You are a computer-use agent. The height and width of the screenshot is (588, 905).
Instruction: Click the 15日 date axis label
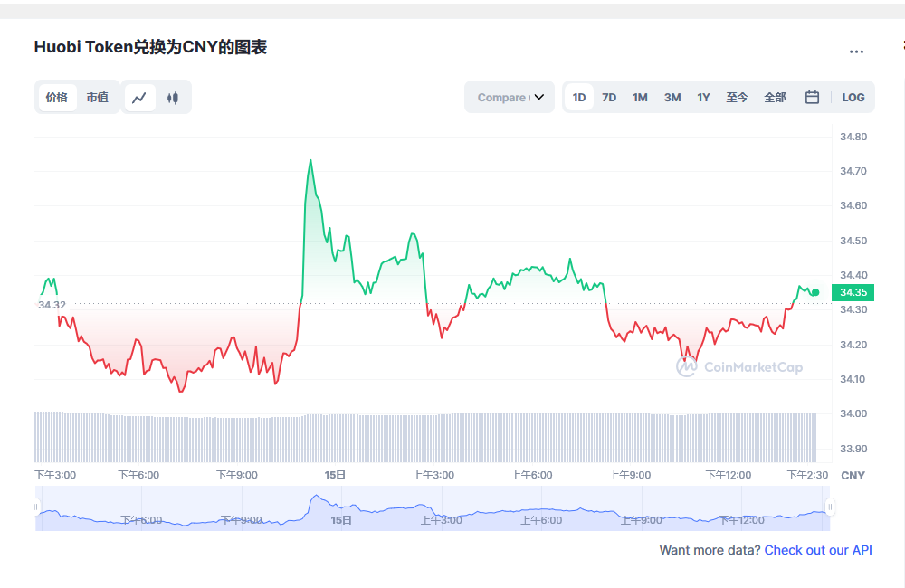335,475
